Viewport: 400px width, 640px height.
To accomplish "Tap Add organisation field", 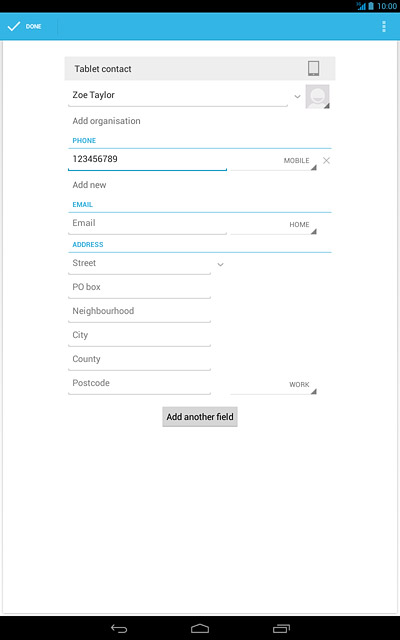I will pos(107,121).
